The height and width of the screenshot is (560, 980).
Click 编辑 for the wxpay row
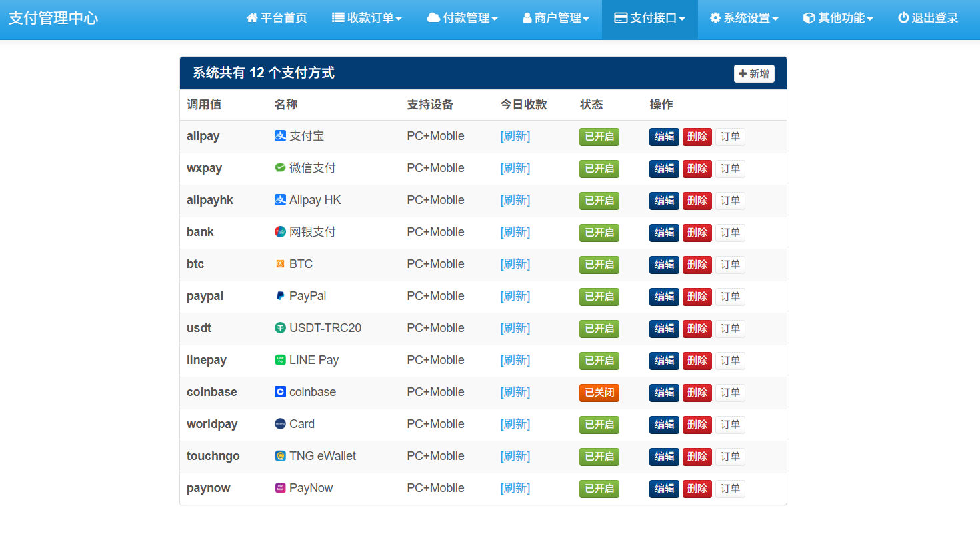point(664,169)
